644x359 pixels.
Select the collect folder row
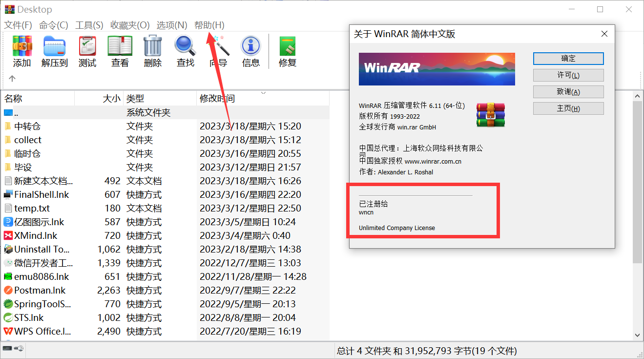165,140
